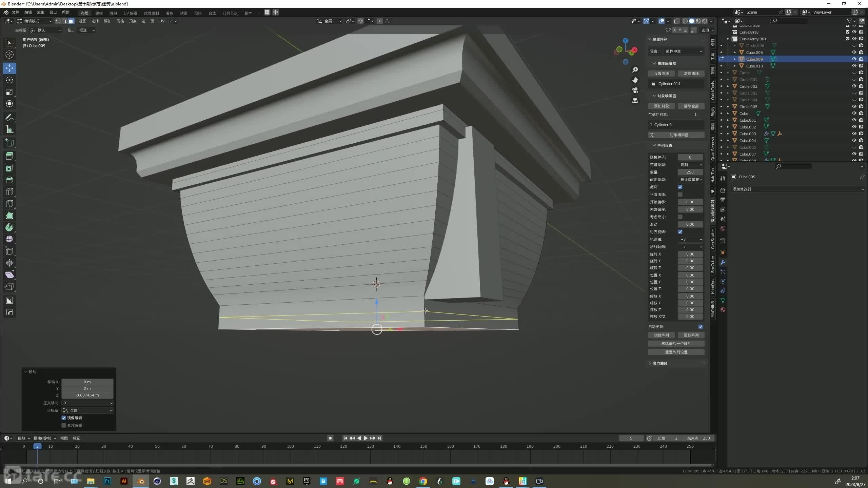Adjust the 移动 Z value field
Viewport: 868px width, 488px height.
tap(87, 395)
